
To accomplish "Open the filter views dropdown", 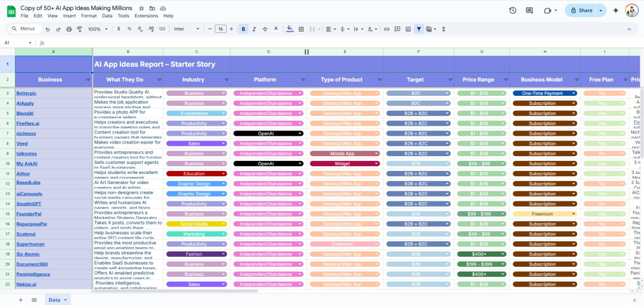I will (431, 29).
